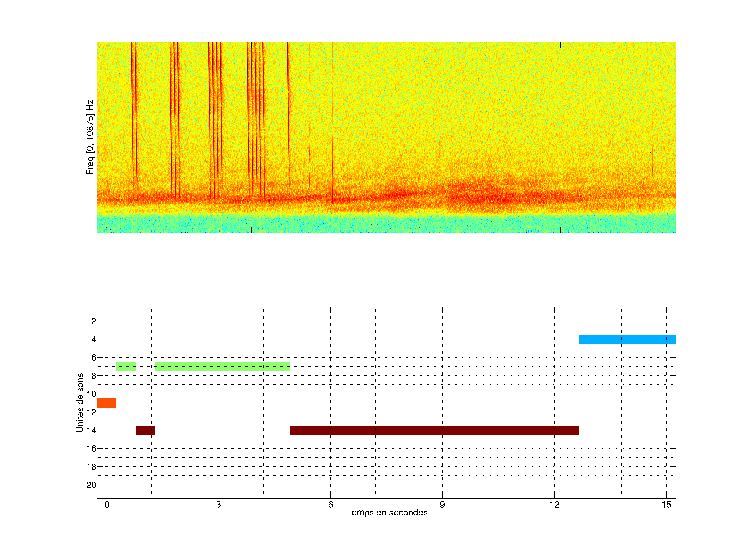Viewport: 747px width, 560px height.
Task: Click the blue bar at unit 4
Action: [627, 339]
